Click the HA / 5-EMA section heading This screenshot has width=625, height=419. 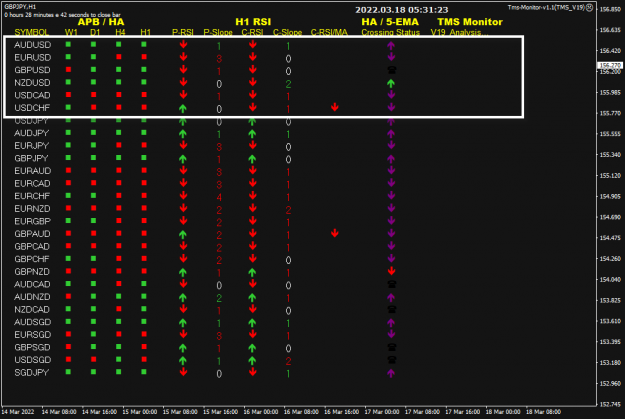tap(390, 22)
